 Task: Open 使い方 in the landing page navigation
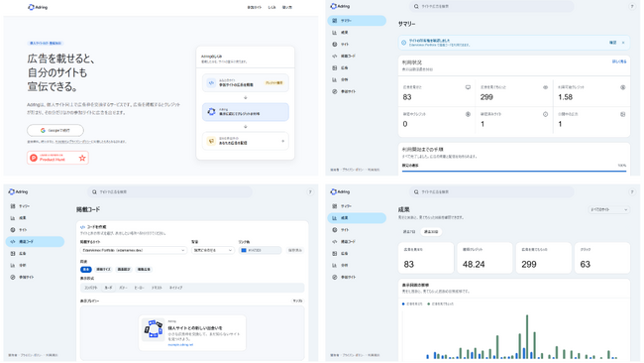[287, 7]
